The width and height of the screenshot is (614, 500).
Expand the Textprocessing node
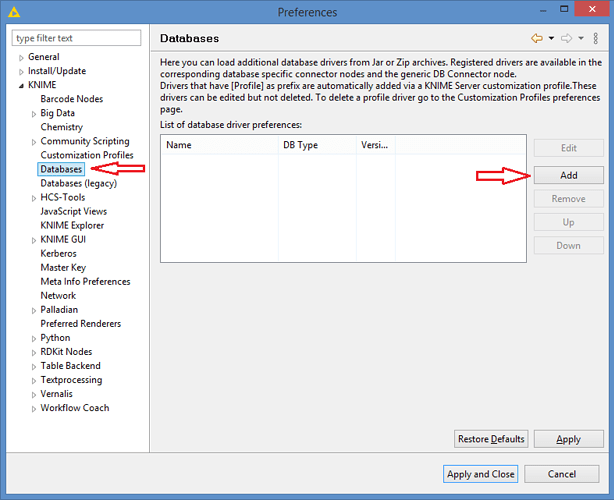point(34,381)
